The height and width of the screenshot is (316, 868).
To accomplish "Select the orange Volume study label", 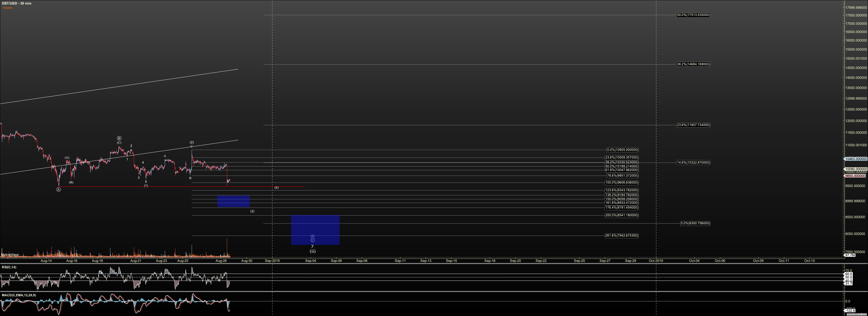I will point(7,8).
